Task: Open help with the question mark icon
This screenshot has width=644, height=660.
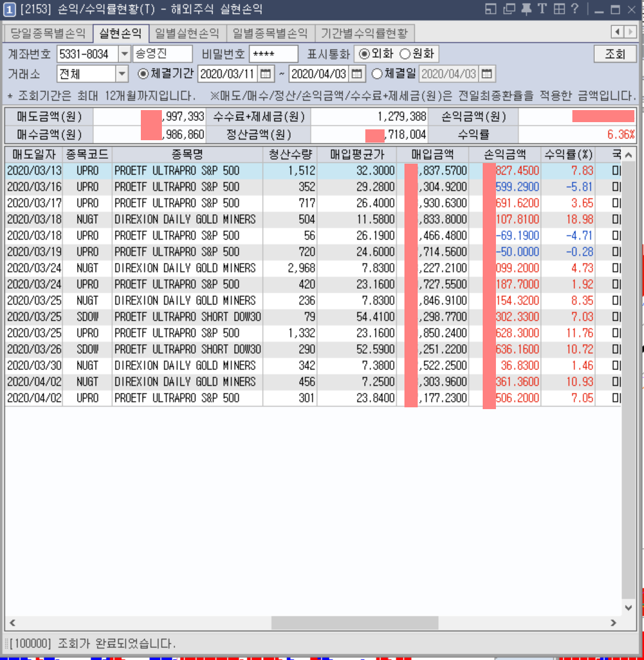Action: pyautogui.click(x=575, y=8)
